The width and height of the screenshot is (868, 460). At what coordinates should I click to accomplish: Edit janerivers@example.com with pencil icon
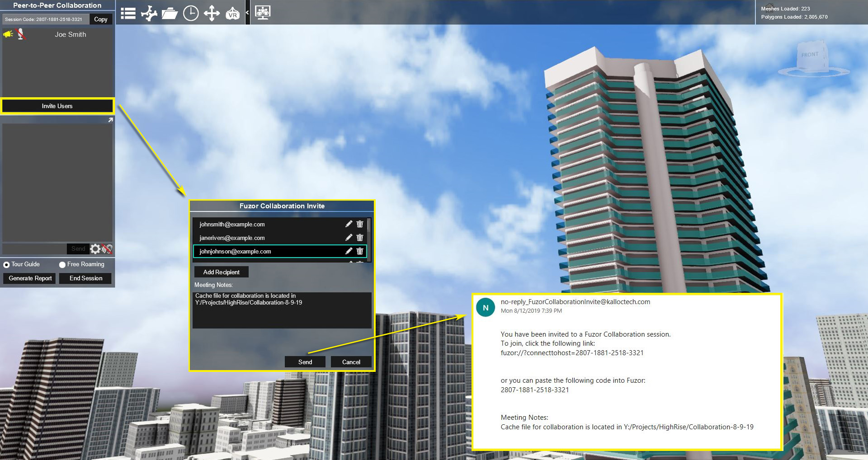point(349,238)
